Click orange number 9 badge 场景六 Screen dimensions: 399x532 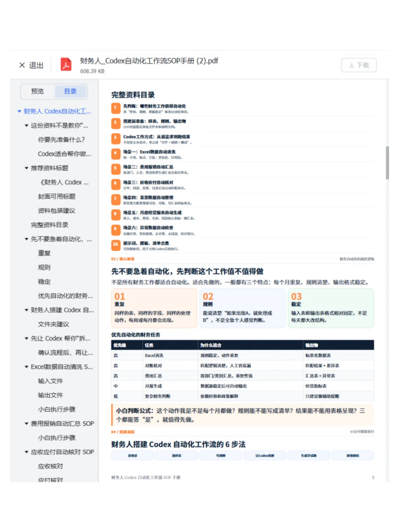point(115,229)
